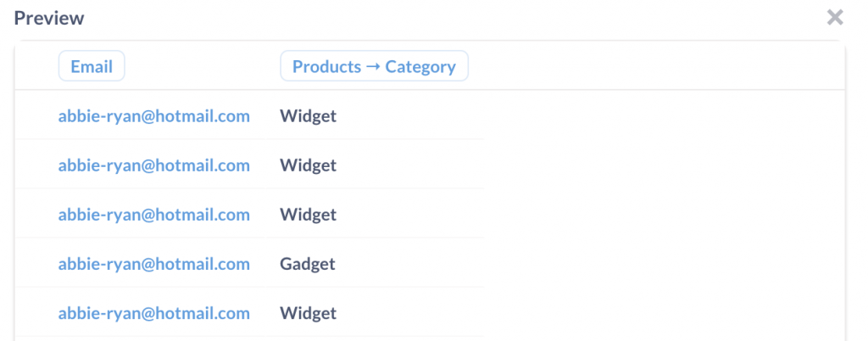Open abbie-ryan@hotmail.com link in the third row

[154, 215]
